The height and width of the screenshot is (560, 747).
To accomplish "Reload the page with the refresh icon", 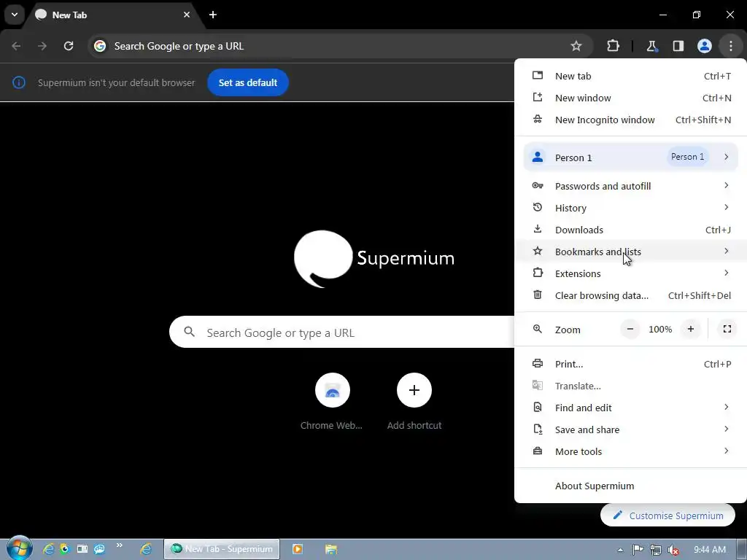I will coord(69,46).
